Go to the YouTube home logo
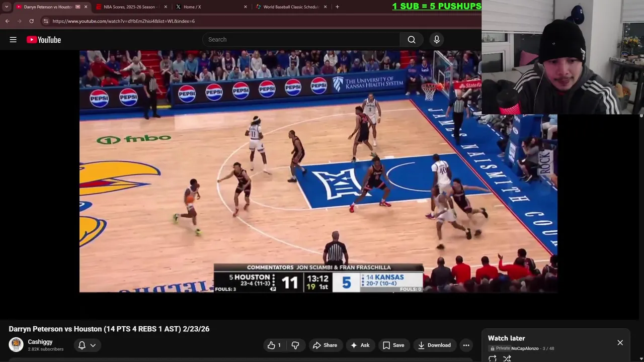 [44, 40]
